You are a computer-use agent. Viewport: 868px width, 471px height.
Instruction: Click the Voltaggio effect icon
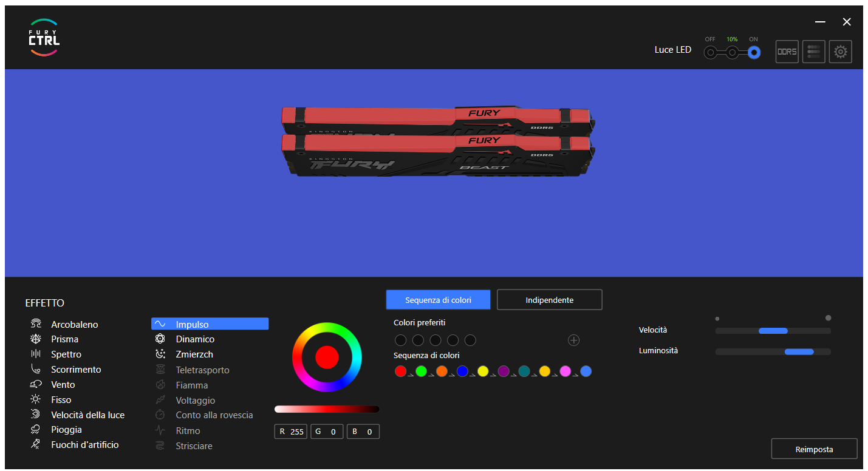click(160, 400)
